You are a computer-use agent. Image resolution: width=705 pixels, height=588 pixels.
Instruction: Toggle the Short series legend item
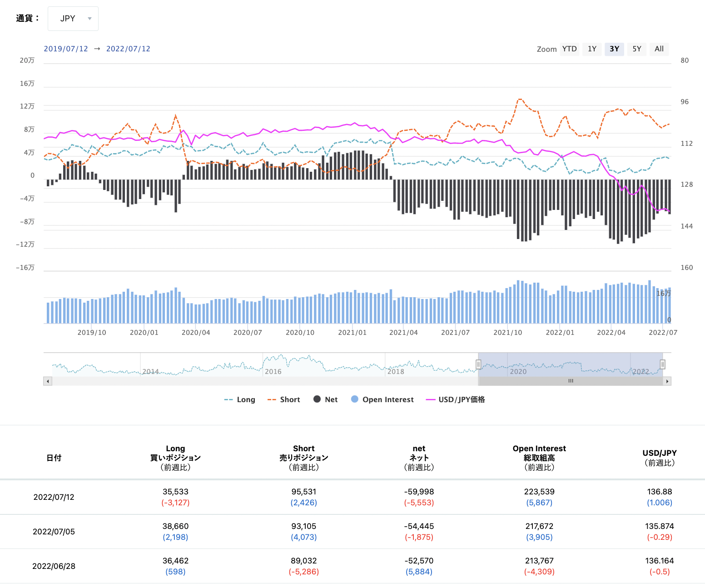(x=284, y=399)
